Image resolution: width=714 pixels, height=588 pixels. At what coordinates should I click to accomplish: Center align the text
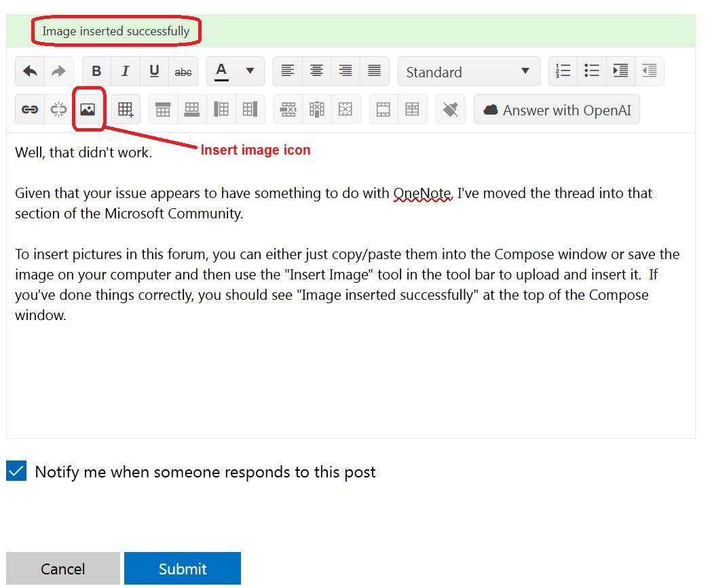click(x=316, y=71)
